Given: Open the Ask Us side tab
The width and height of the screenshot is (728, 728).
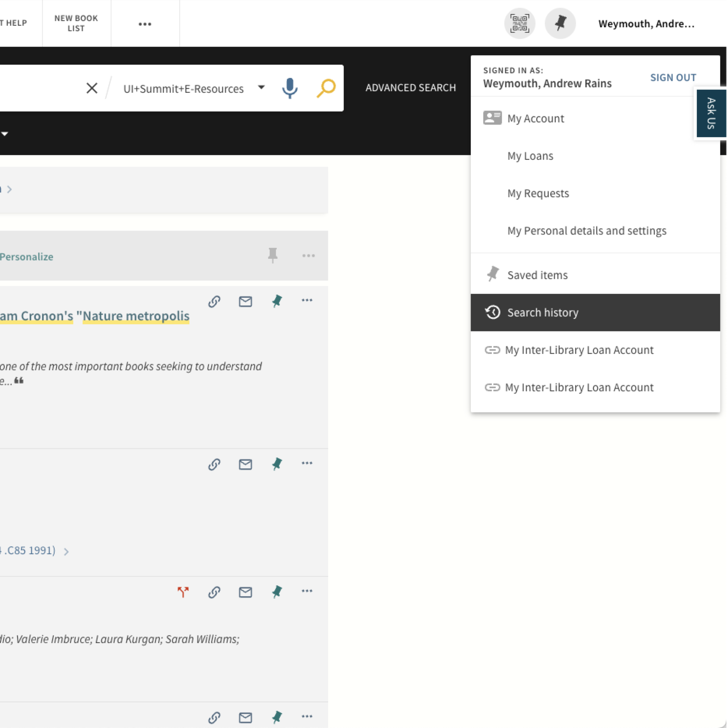Looking at the screenshot, I should [711, 113].
